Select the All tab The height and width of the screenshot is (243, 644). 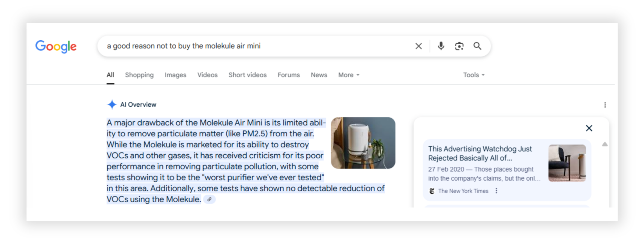click(x=110, y=75)
